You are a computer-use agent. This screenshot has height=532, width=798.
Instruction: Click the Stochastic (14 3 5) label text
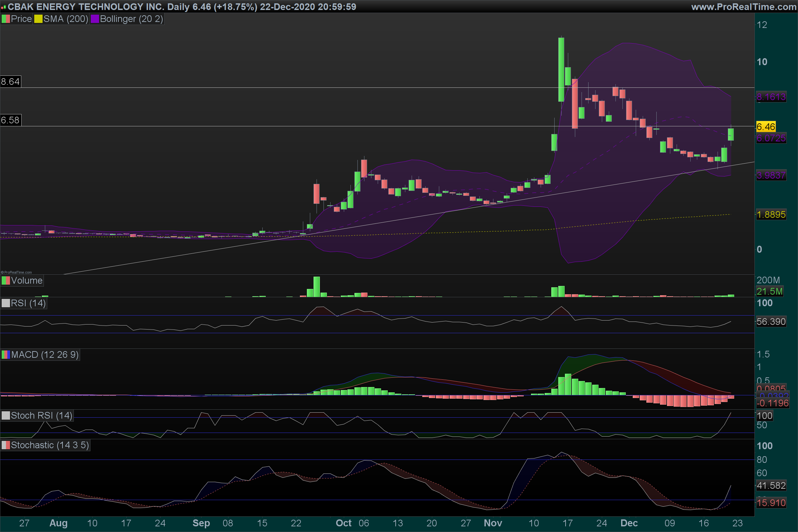50,445
